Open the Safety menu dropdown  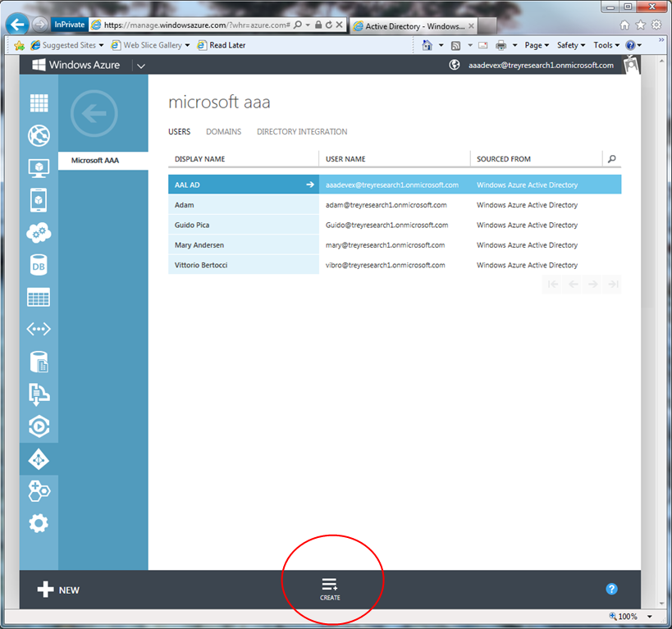click(571, 45)
